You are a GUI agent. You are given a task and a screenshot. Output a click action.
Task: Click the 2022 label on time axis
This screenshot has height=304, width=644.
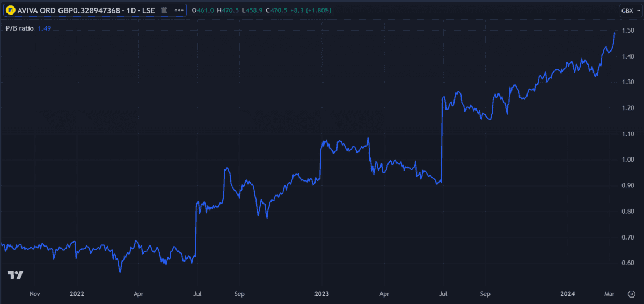77,294
